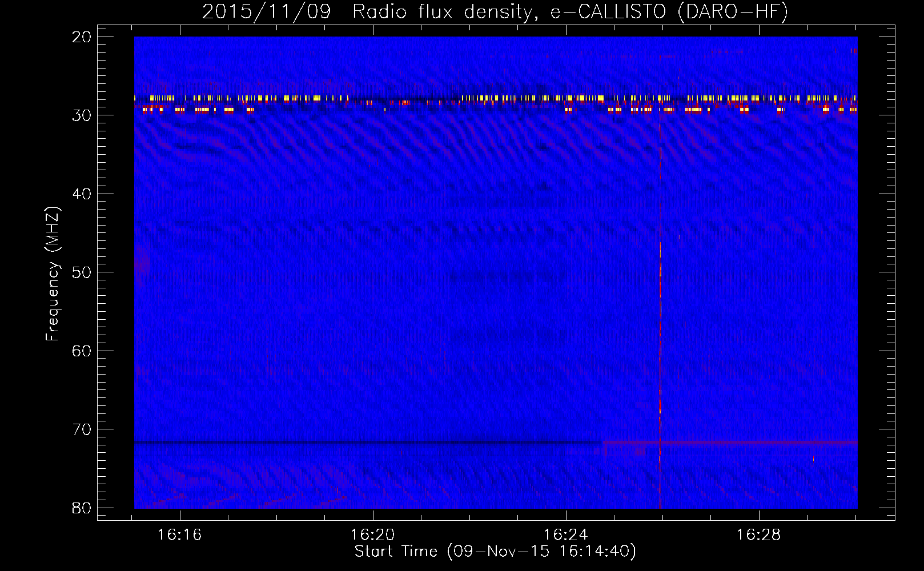Click the Start Time axis label
Viewport: 924px width, 571px height.
click(495, 552)
